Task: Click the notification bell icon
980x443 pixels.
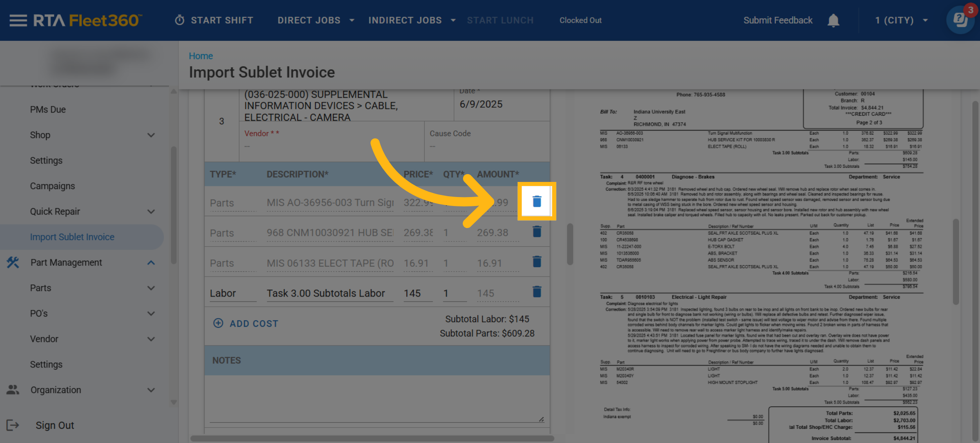Action: [x=833, y=20]
